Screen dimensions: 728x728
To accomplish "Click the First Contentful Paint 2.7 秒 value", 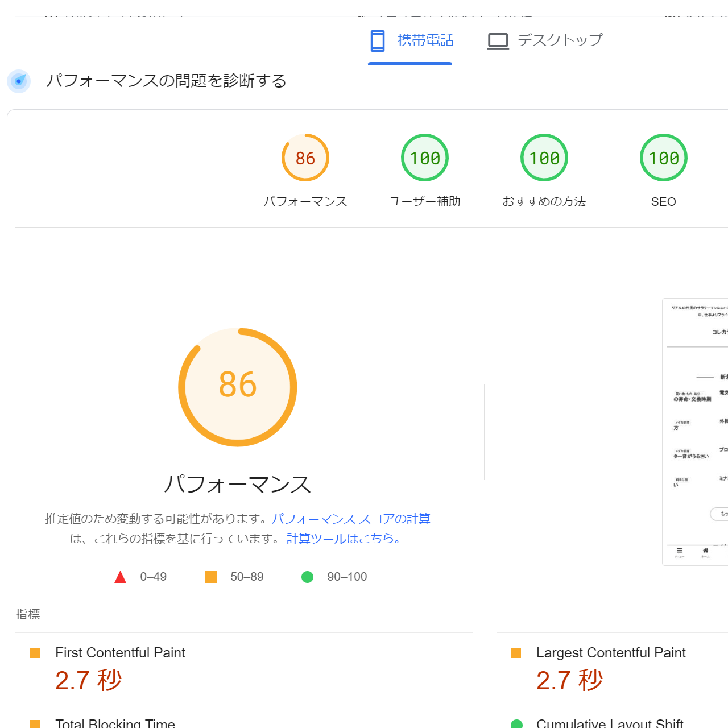I will click(89, 680).
